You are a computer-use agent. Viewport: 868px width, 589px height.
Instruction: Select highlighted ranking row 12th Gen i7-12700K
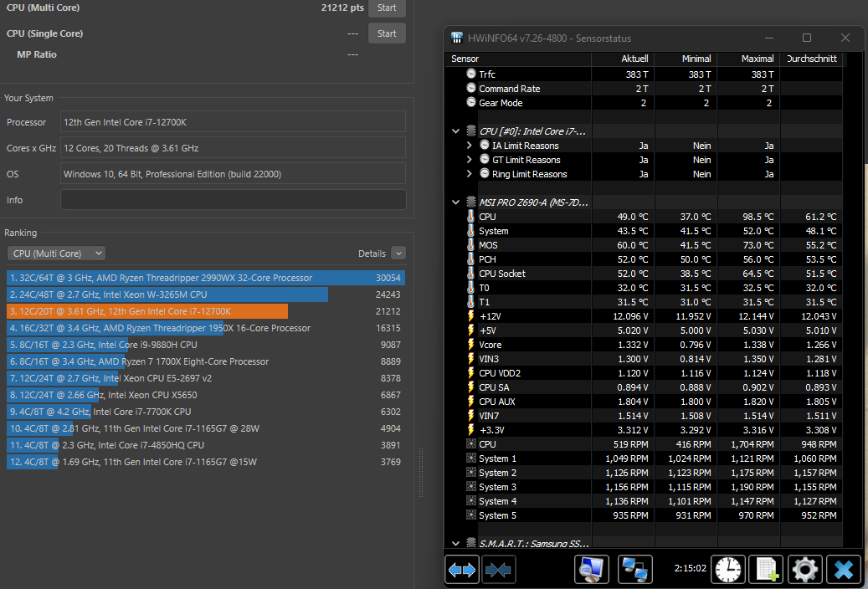[206, 311]
